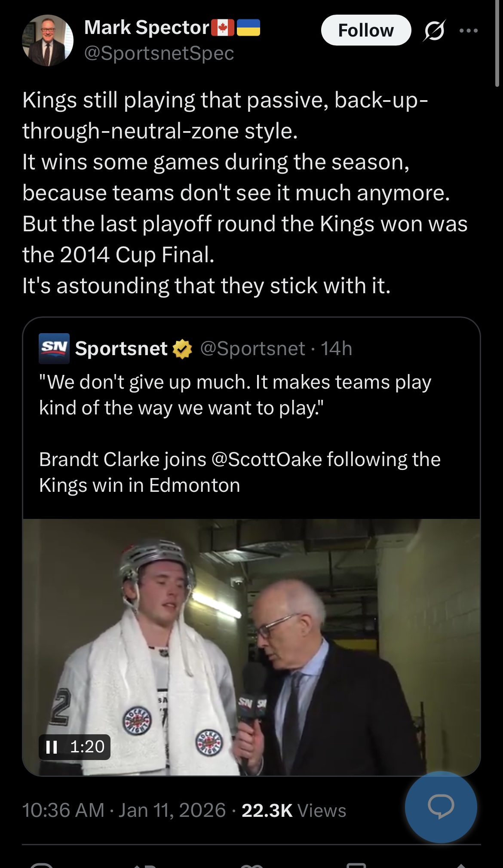
Task: Open the @Sportsnet handle in quoted post
Action: click(252, 348)
